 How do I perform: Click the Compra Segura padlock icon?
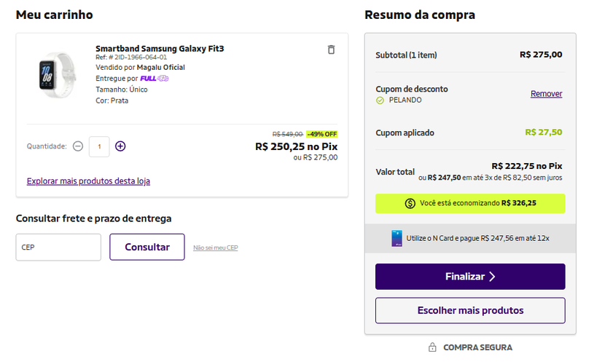[x=432, y=347]
